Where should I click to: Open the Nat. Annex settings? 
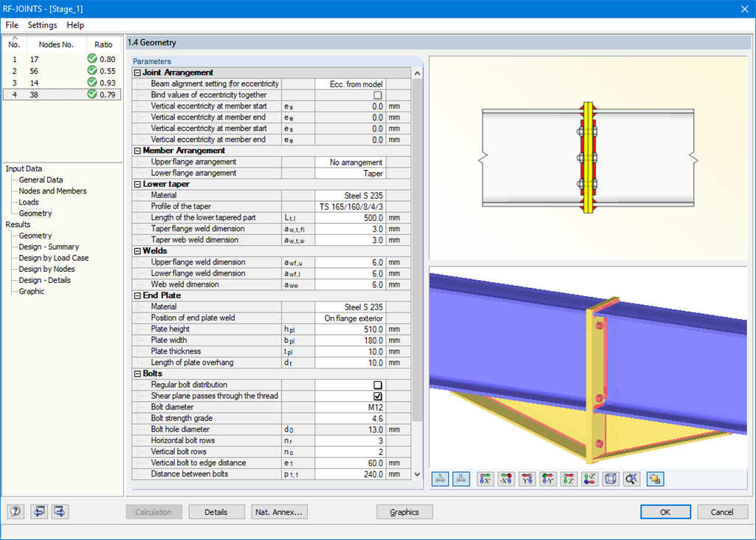[x=279, y=511]
